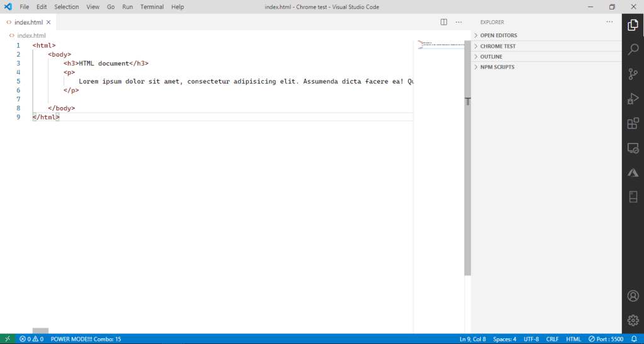Screen dimensions: 644x344
Task: Change HTML language mode in status bar
Action: click(x=573, y=339)
